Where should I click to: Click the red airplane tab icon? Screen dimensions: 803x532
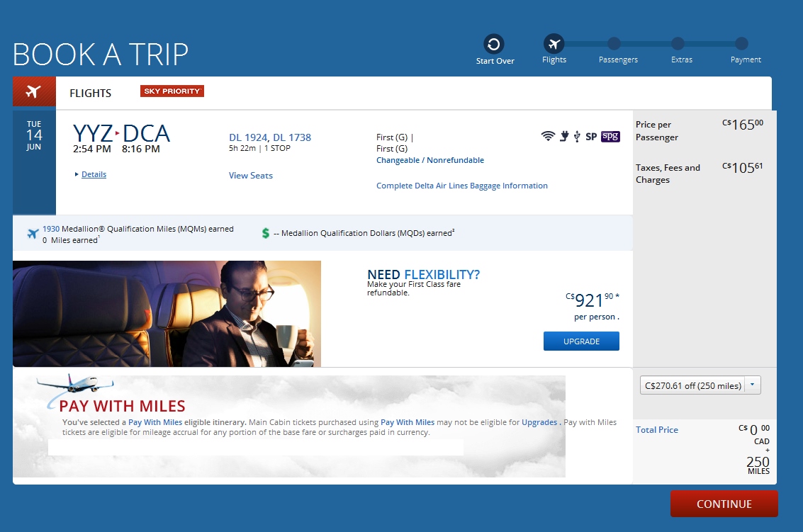[x=33, y=91]
